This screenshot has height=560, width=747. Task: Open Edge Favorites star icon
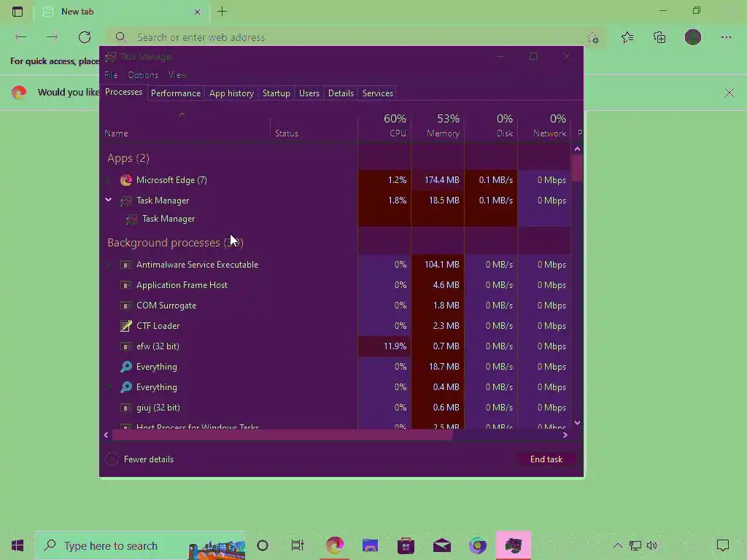click(627, 37)
